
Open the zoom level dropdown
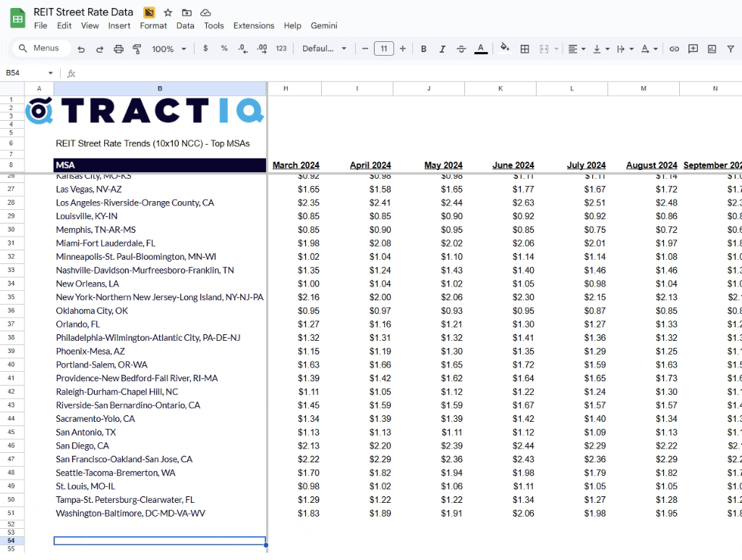coord(169,49)
